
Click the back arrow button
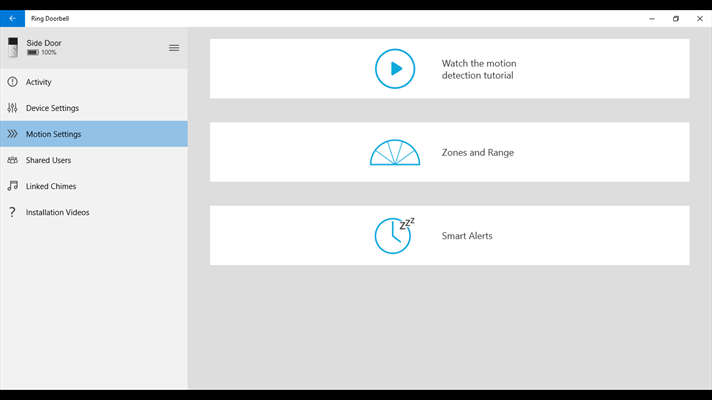tap(12, 19)
